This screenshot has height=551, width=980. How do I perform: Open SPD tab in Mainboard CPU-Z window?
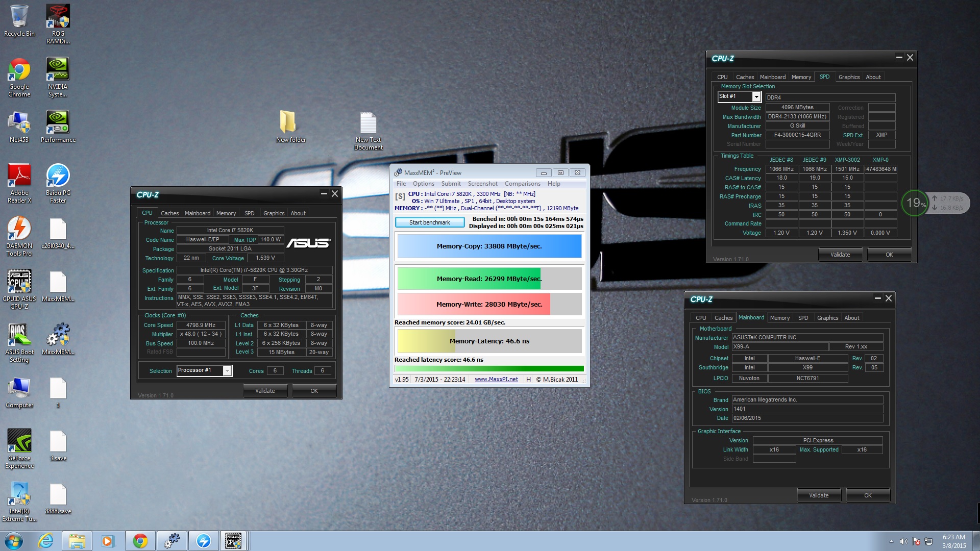803,318
